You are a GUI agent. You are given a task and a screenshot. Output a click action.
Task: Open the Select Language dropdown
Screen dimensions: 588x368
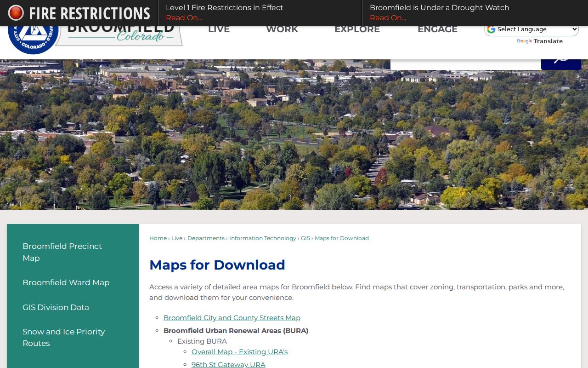coord(531,29)
